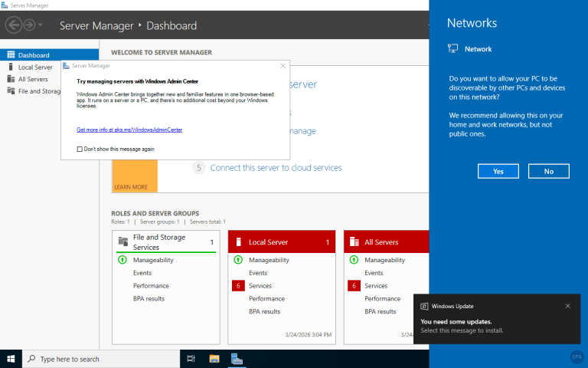Open the All Servers tile header
Screen dimensions: 588x368
(387, 242)
